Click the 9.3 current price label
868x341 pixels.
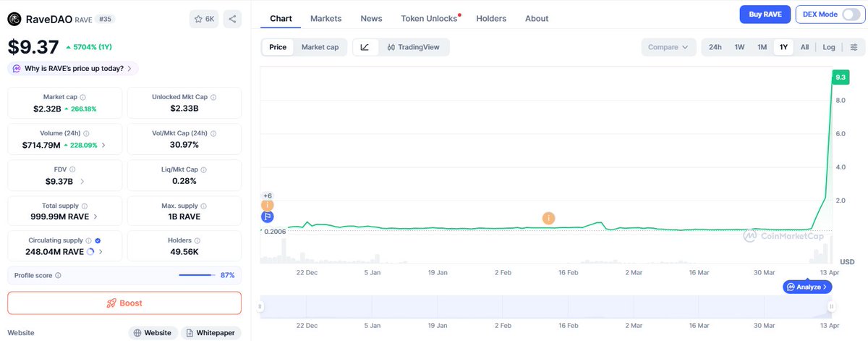pos(841,77)
